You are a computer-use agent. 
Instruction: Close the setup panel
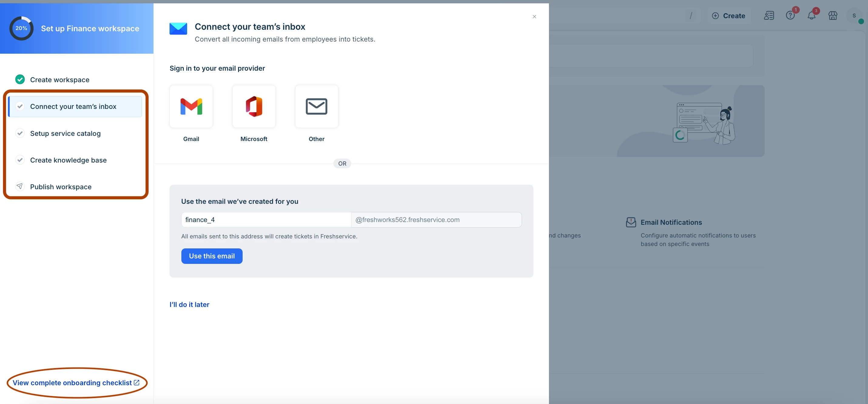click(534, 16)
